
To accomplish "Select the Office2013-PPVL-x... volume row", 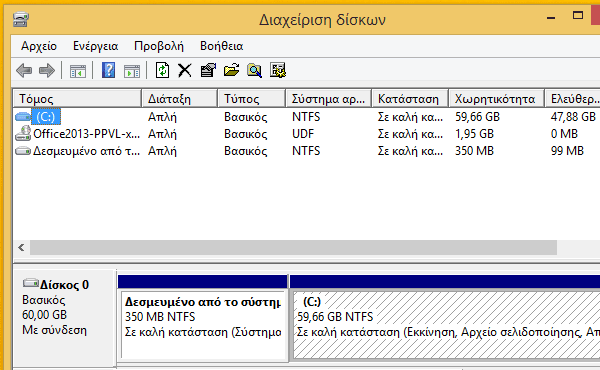I will click(86, 134).
